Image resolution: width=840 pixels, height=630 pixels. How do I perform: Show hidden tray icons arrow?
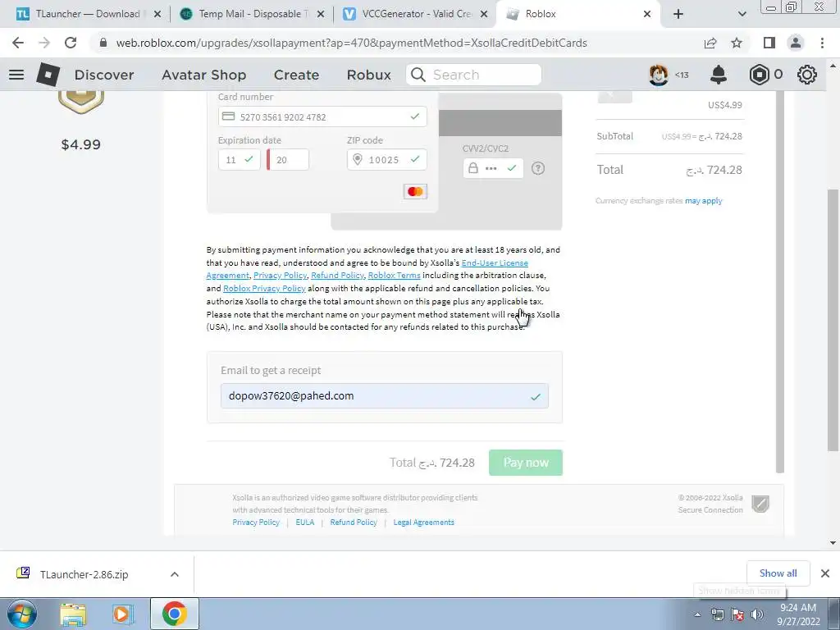697,615
